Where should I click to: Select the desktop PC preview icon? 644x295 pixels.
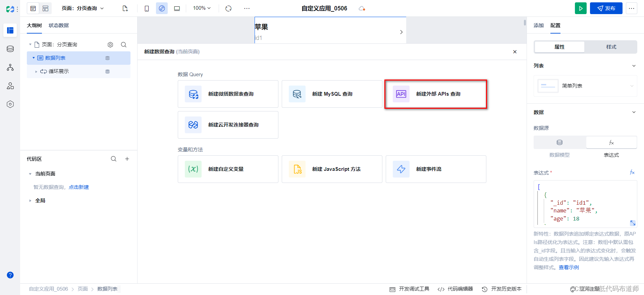click(x=177, y=8)
